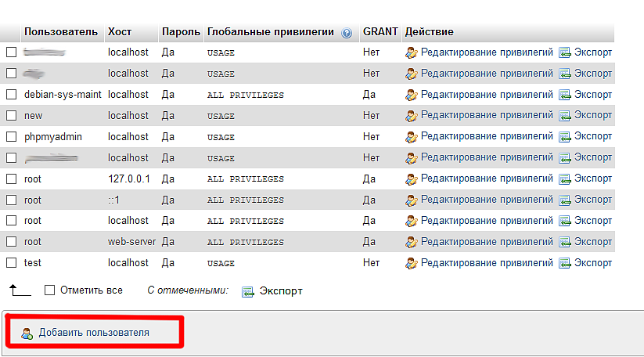Click export icon next to 'С отмеченными'

(248, 291)
